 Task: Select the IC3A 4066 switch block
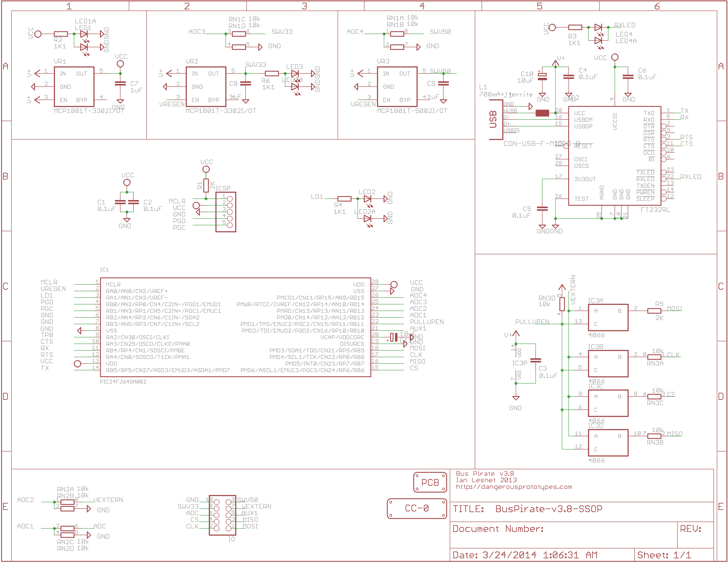pos(608,317)
